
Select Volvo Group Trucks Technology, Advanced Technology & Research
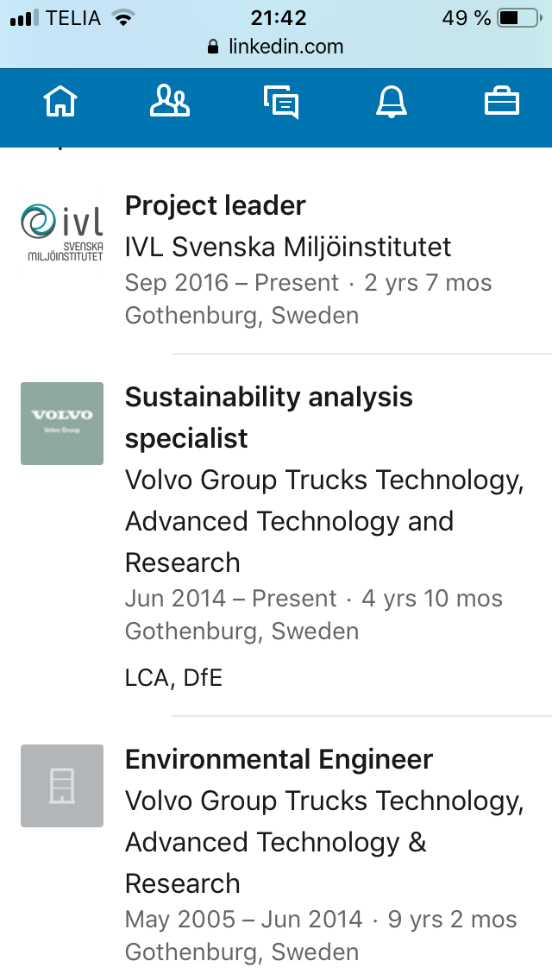point(324,843)
